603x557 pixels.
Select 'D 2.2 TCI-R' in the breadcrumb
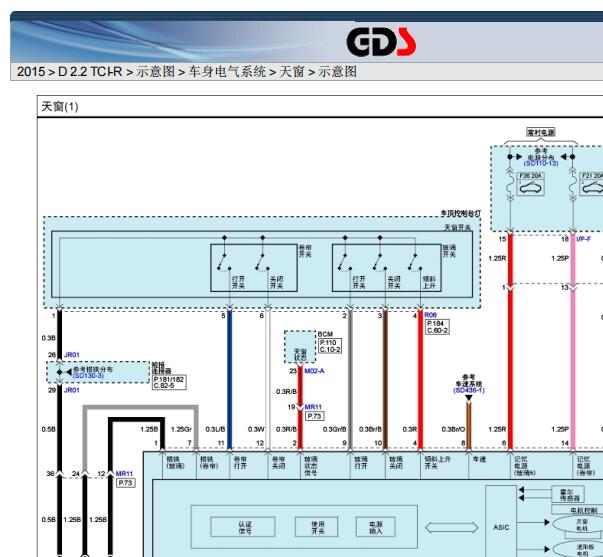click(x=90, y=72)
